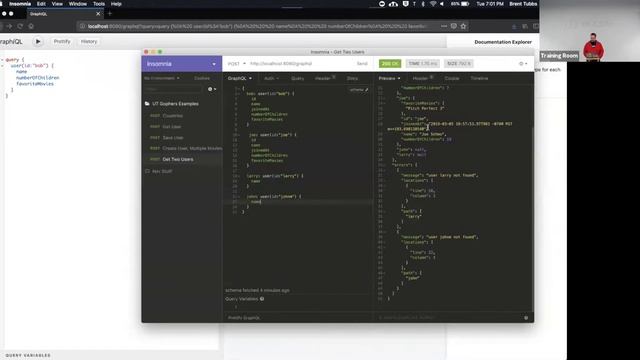This screenshot has height=360, width=640.
Task: Open the GraphQL body type dropdown tab
Action: tap(240, 78)
